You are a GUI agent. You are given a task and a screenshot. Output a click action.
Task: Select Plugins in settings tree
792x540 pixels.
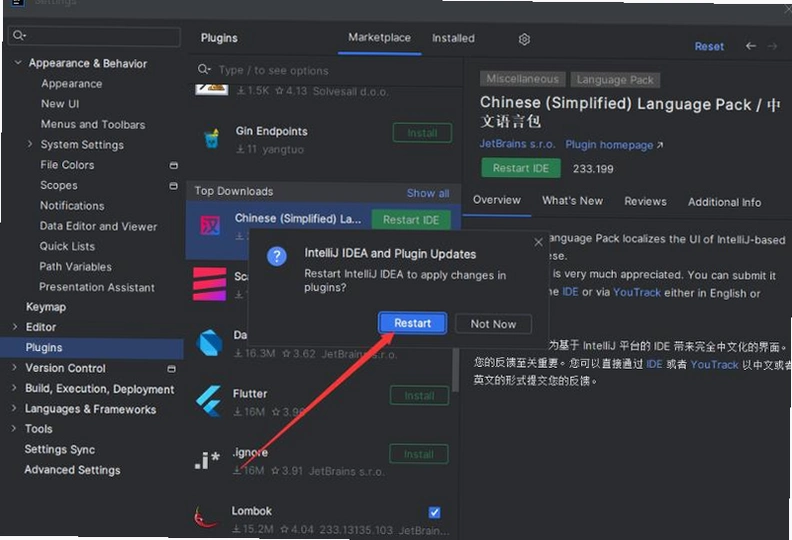[91, 348]
